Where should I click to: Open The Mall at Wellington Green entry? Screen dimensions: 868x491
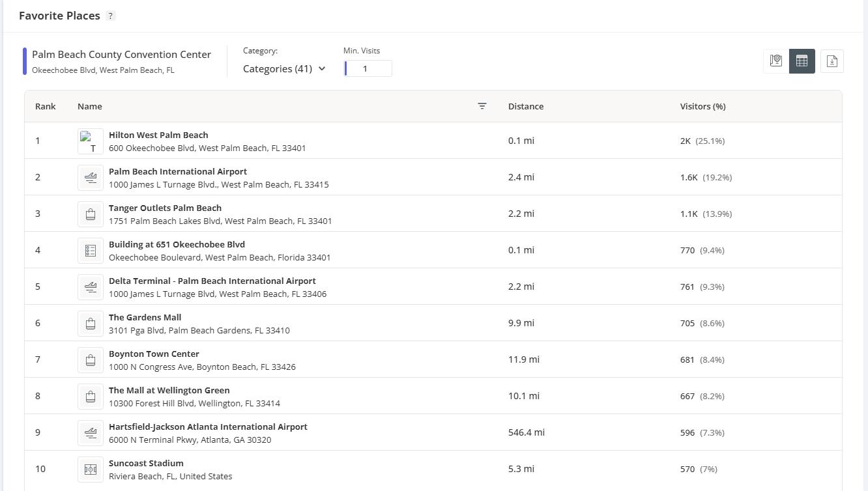coord(169,390)
